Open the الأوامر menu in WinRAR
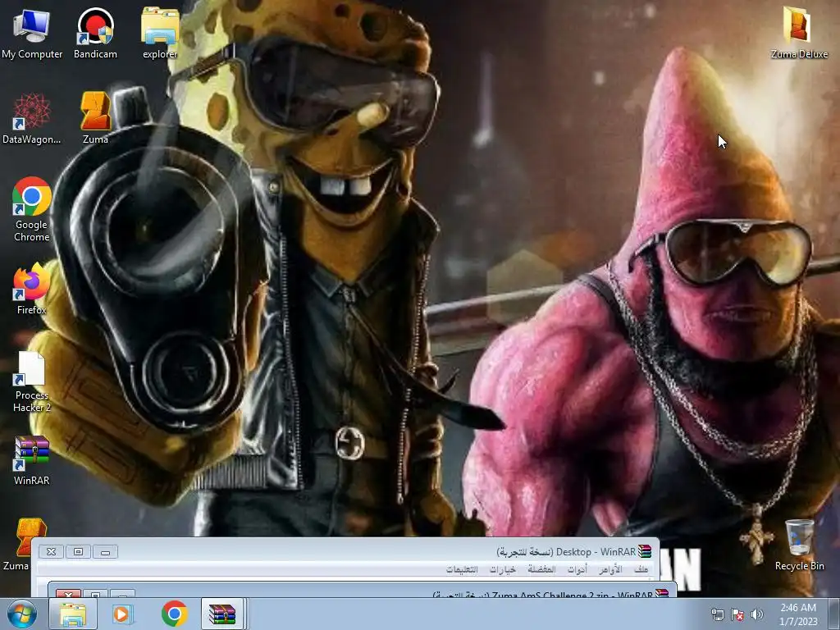The width and height of the screenshot is (840, 630). coord(610,569)
